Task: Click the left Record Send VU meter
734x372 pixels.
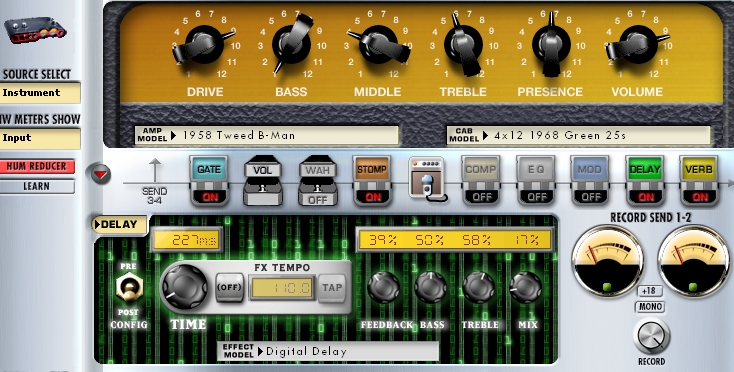Action: click(607, 260)
